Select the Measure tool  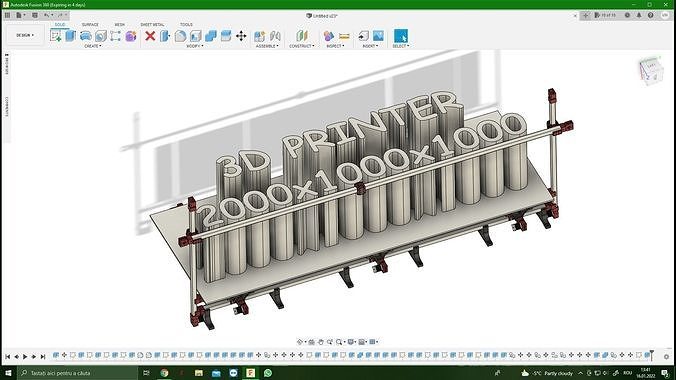point(344,36)
